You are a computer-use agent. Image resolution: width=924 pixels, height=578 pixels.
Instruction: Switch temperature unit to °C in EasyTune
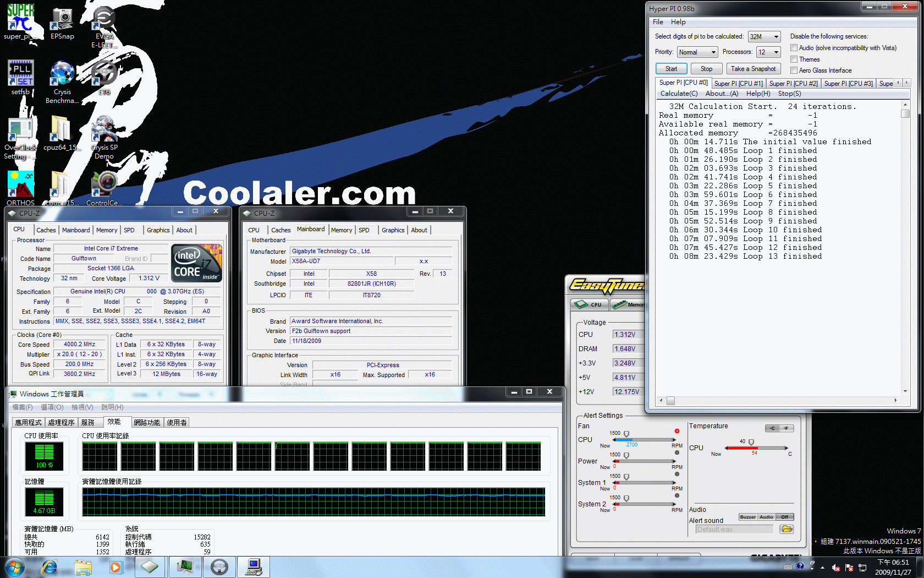(772, 428)
